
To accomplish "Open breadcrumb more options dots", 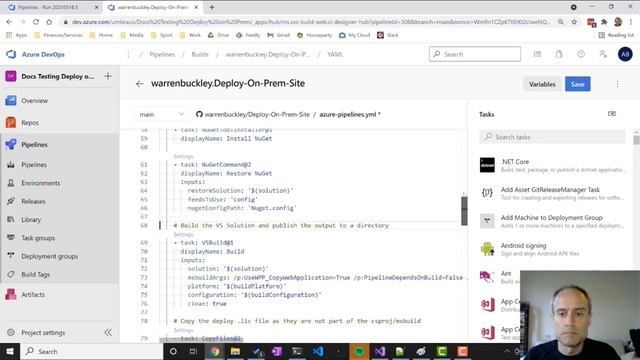I will tap(128, 54).
